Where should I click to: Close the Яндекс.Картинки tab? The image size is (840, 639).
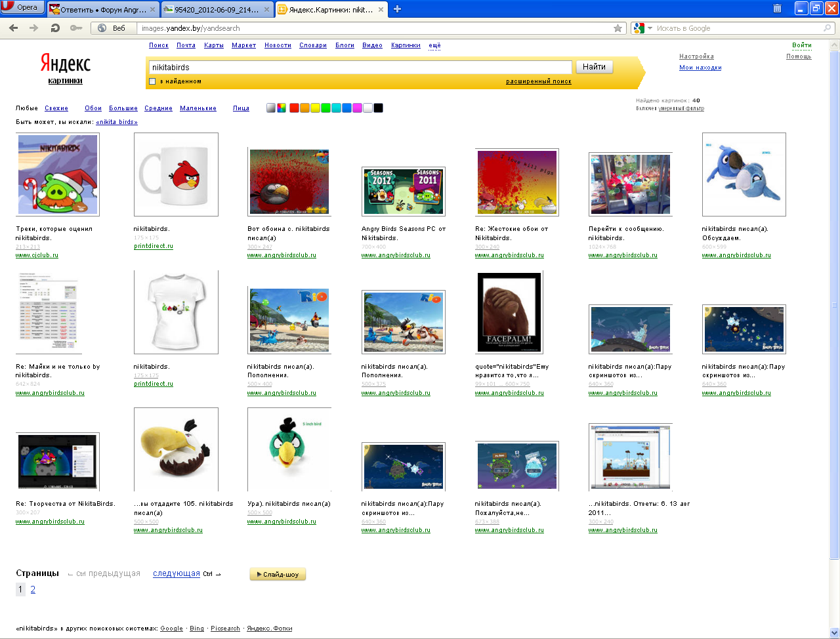[x=381, y=10]
